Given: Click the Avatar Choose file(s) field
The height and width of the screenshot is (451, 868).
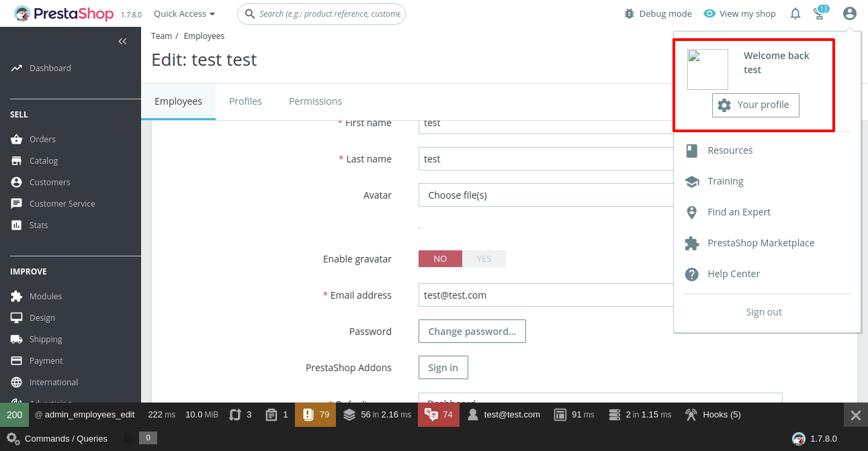Looking at the screenshot, I should [x=546, y=195].
